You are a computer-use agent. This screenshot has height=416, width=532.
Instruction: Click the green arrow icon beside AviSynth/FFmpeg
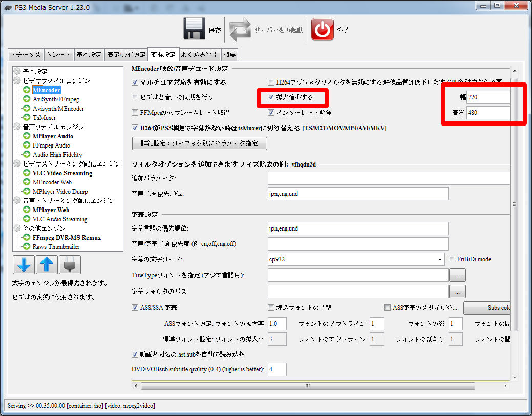coord(27,99)
